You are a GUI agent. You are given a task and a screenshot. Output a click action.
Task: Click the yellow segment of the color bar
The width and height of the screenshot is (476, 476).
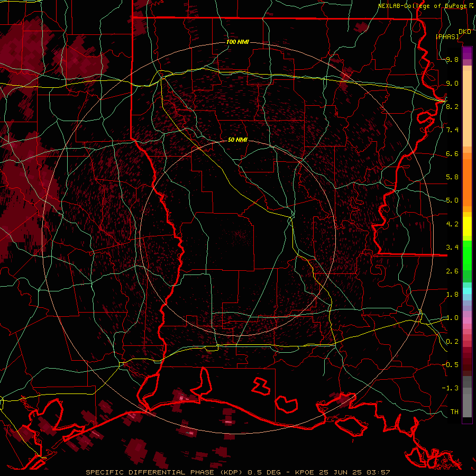click(x=467, y=226)
